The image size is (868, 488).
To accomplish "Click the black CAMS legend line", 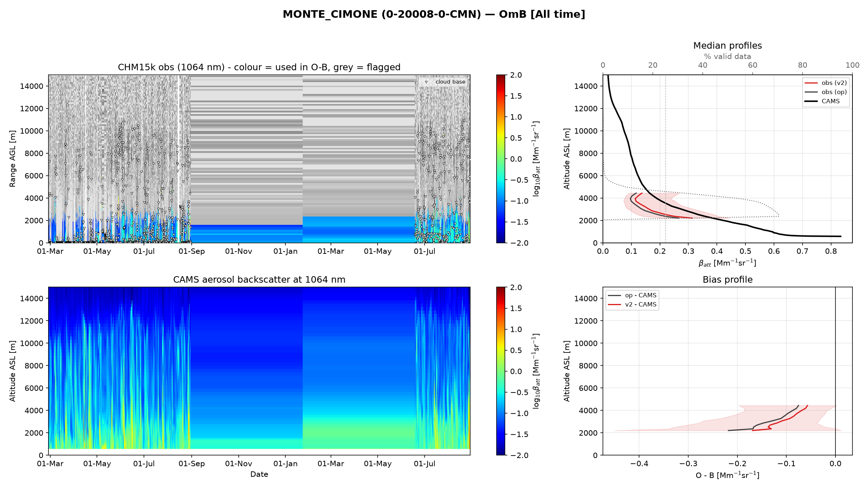I will coord(811,101).
